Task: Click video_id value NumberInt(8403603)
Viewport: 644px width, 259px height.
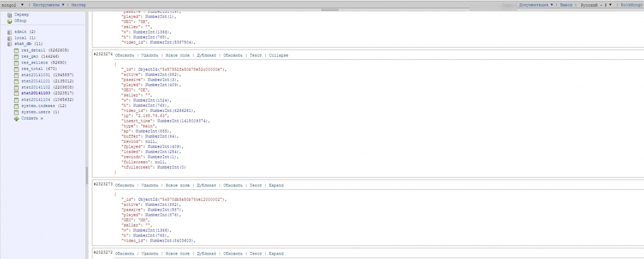Action: click(172, 240)
